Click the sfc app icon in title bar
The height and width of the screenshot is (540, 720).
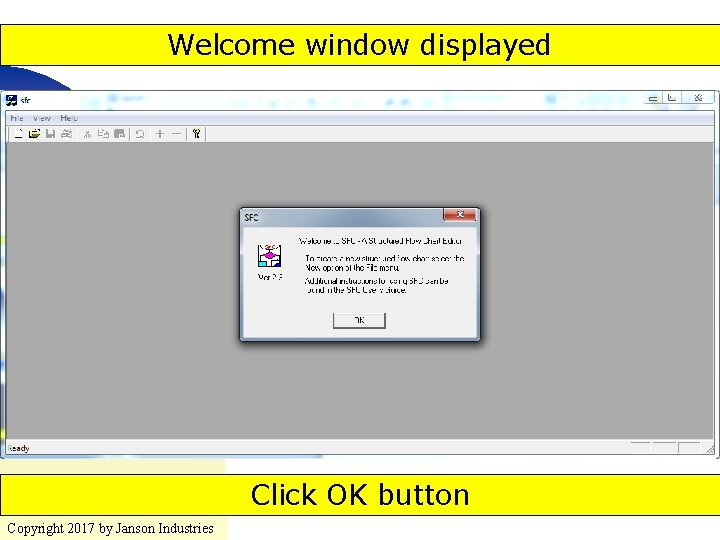(x=11, y=100)
